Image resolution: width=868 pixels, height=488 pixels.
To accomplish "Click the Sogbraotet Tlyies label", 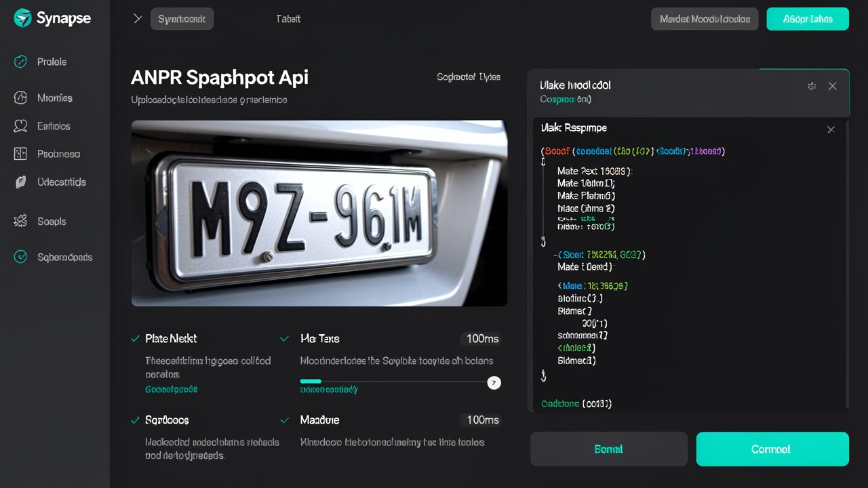I will point(469,77).
